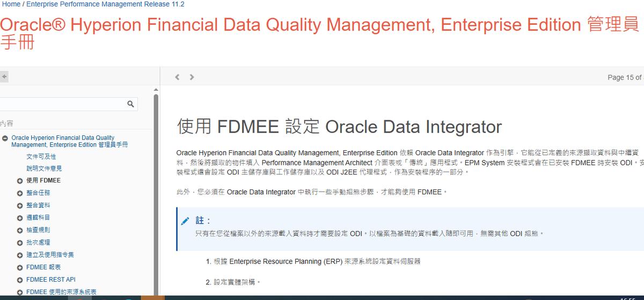Screen dimensions: 644x300
Task: Collapse the sidebar with the arrow button
Action: point(4,77)
